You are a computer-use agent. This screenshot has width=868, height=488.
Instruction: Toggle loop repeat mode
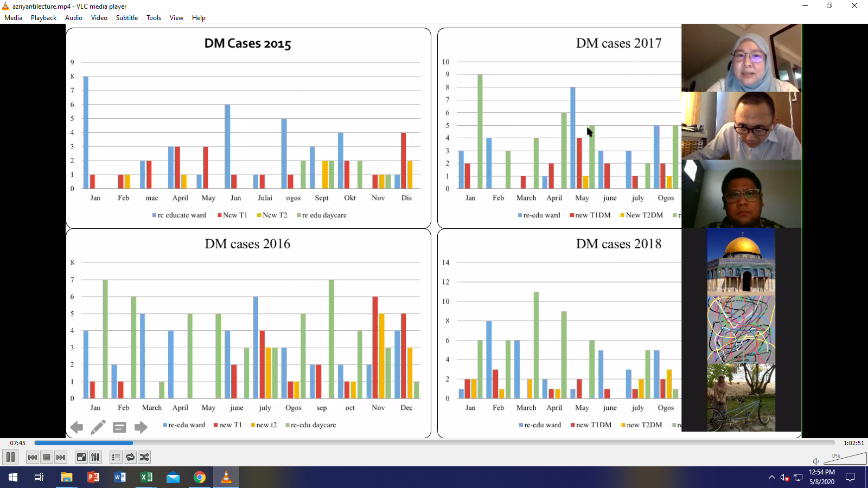[x=130, y=457]
